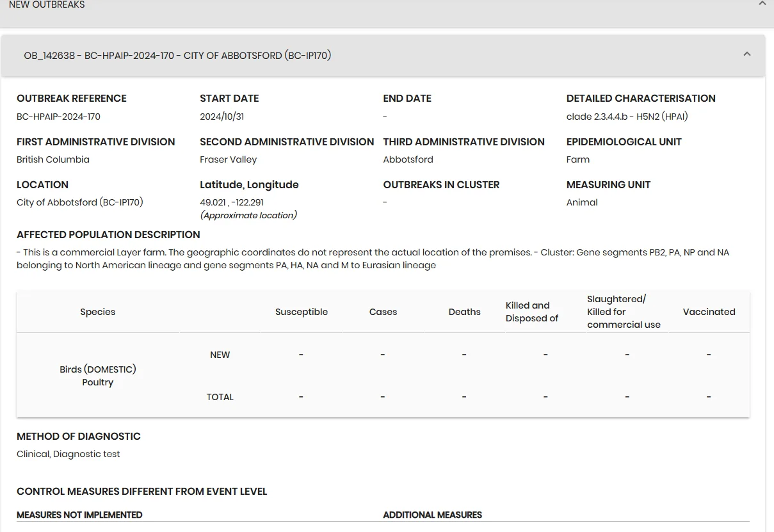The height and width of the screenshot is (532, 774).
Task: Click the MEASURES NOT IMPLEMENTED heading
Action: click(x=79, y=515)
